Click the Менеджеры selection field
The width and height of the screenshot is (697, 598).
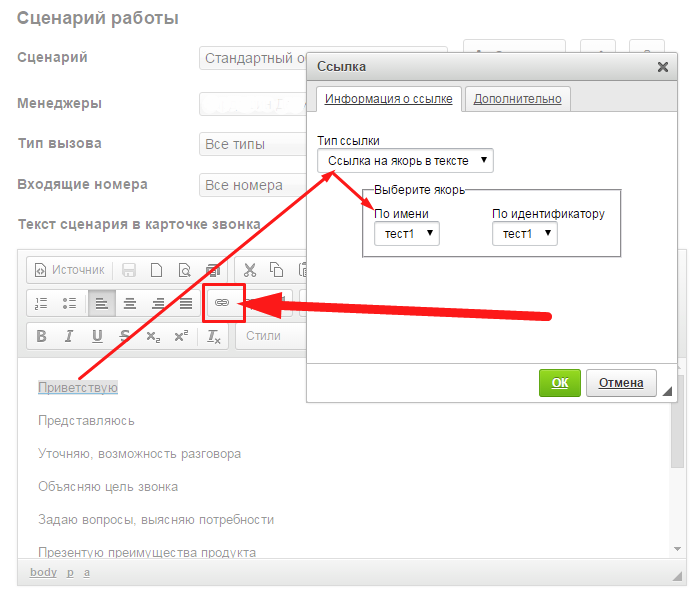[253, 104]
